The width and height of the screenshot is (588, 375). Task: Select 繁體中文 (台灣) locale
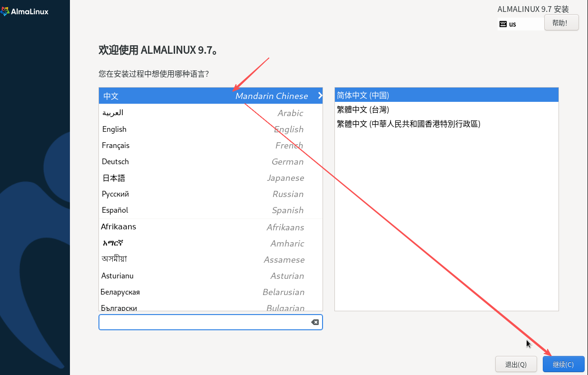pos(446,109)
